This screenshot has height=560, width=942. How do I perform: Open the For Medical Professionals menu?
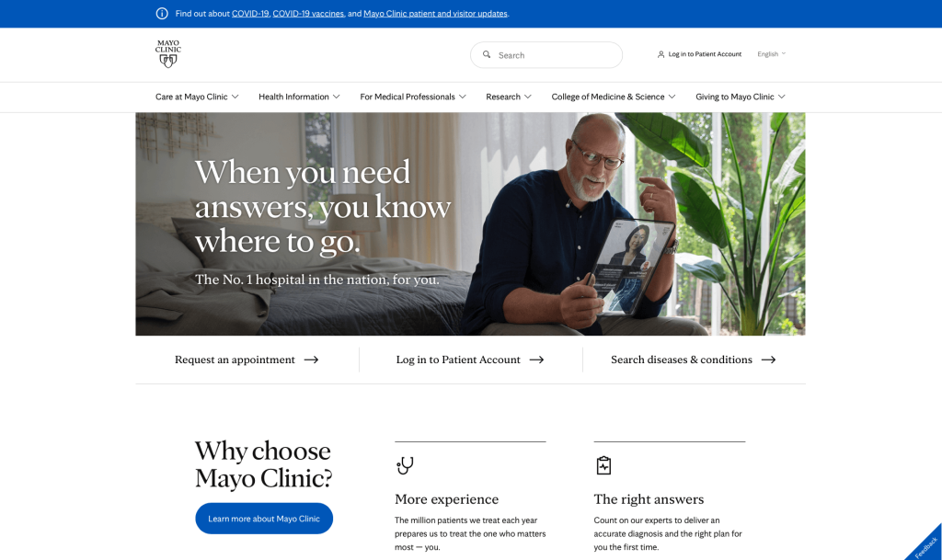click(x=413, y=97)
